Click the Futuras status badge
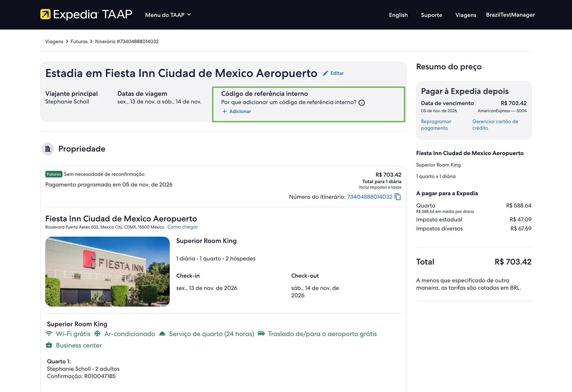 (x=54, y=174)
